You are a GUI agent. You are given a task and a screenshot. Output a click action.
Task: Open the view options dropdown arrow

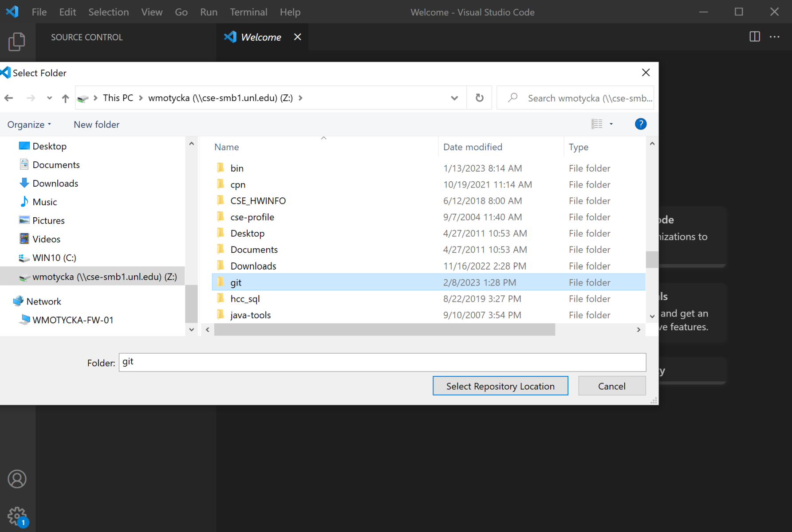coord(611,124)
